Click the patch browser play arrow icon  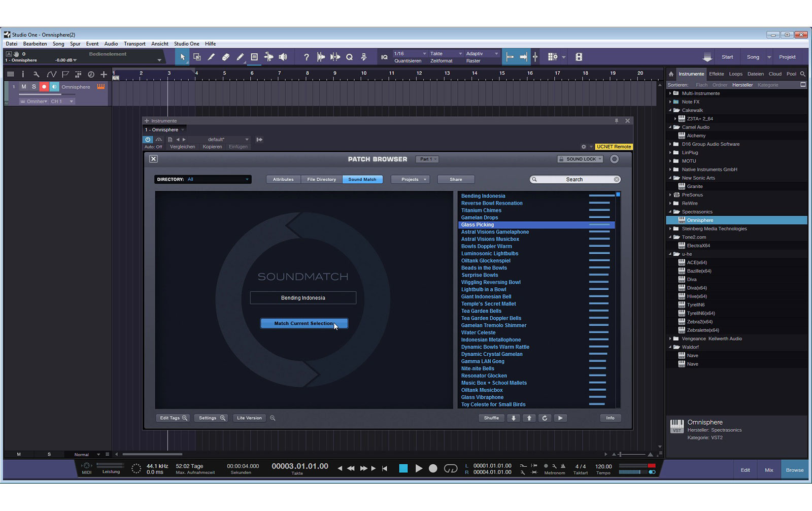coord(560,418)
